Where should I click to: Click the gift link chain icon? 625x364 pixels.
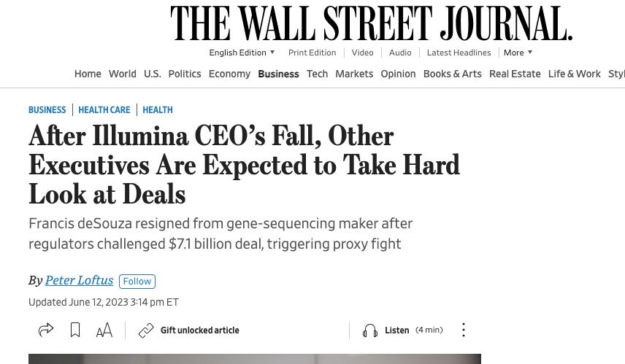[146, 330]
